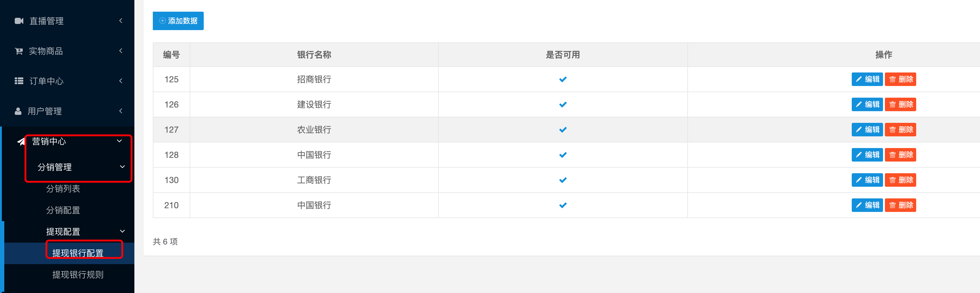Expand the 直播管理 menu chevron
This screenshot has height=293, width=980.
pyautogui.click(x=121, y=21)
